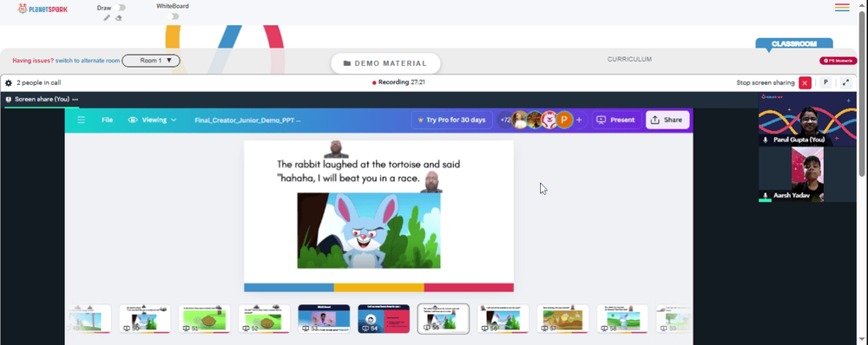Select slide thumbnail 52
This screenshot has width=868, height=345.
(264, 318)
